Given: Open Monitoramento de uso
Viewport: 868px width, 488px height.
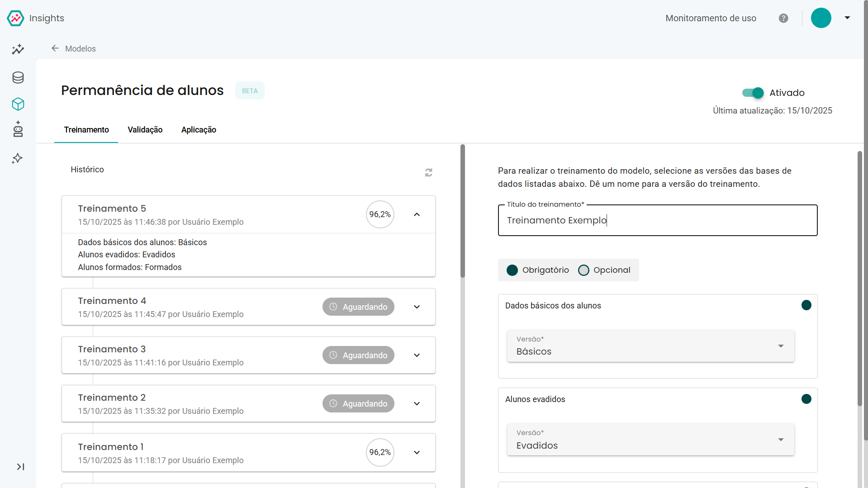Looking at the screenshot, I should [x=711, y=18].
